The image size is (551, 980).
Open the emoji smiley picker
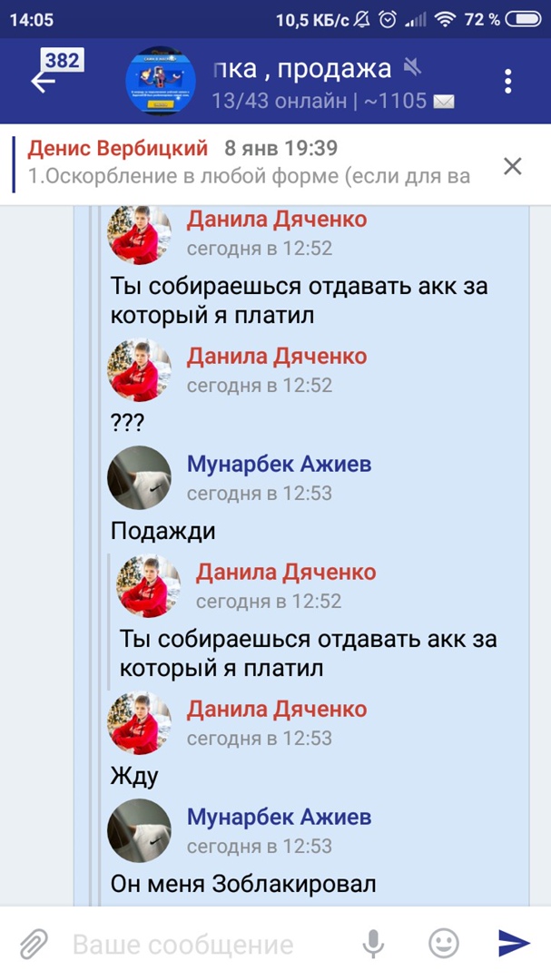[443, 943]
